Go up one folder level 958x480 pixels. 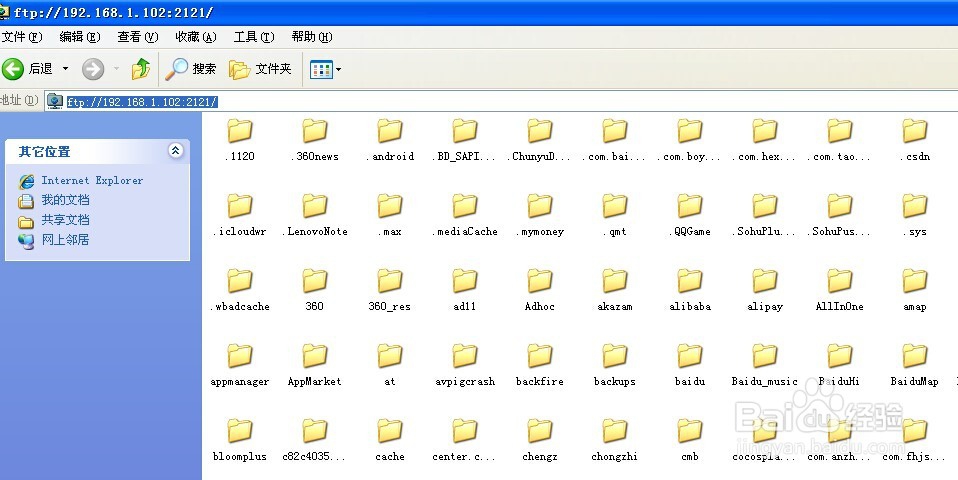coord(141,69)
